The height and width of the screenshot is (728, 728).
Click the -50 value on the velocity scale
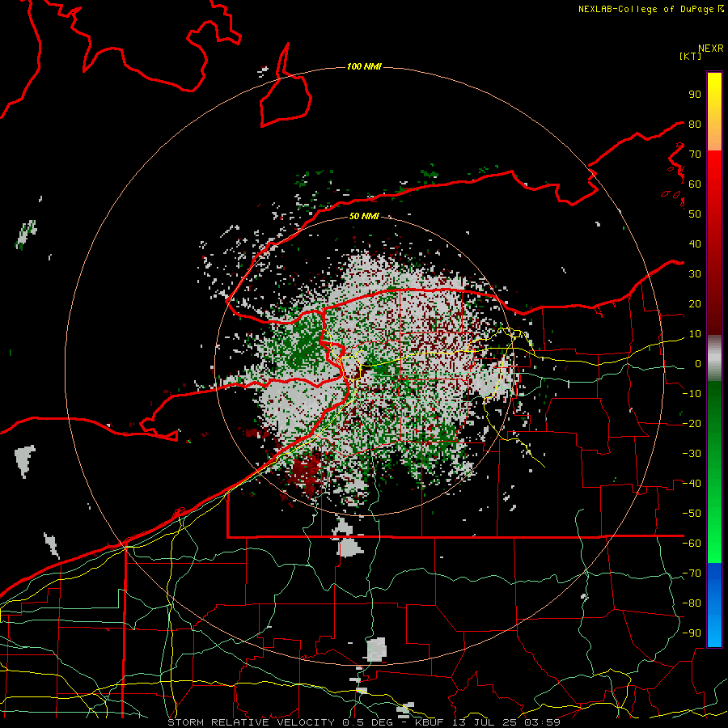pyautogui.click(x=692, y=514)
